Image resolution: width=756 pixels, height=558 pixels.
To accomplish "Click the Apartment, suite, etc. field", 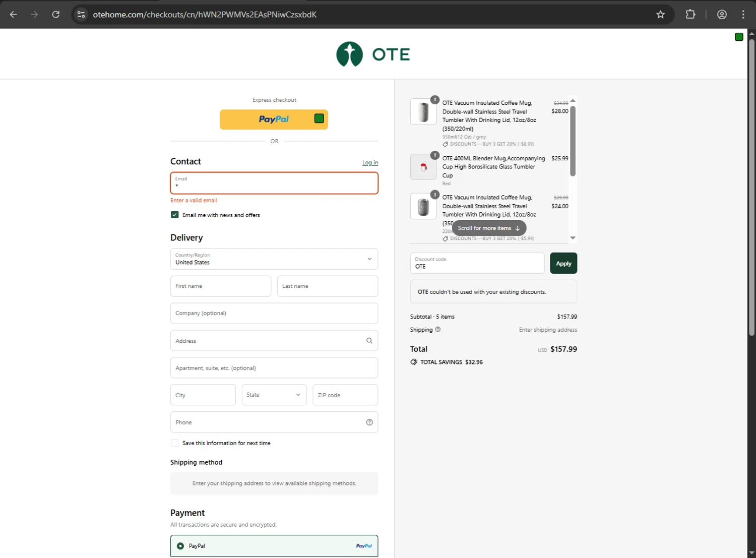I will (274, 368).
